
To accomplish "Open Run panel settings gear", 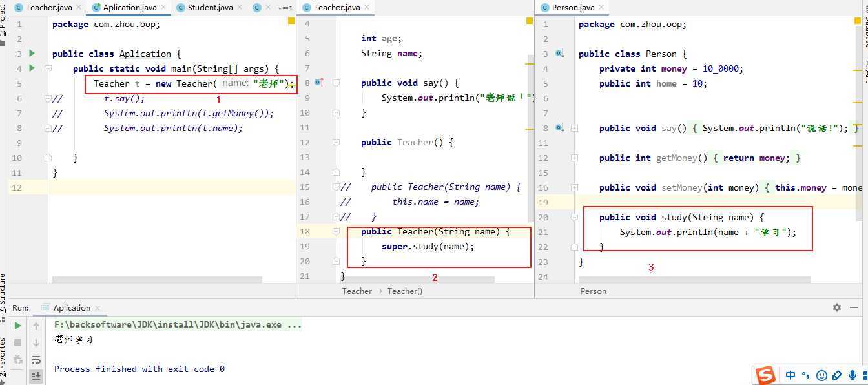I will [837, 307].
